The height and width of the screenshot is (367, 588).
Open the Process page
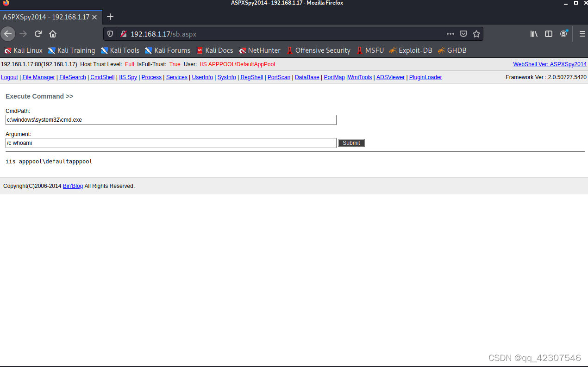tap(151, 77)
